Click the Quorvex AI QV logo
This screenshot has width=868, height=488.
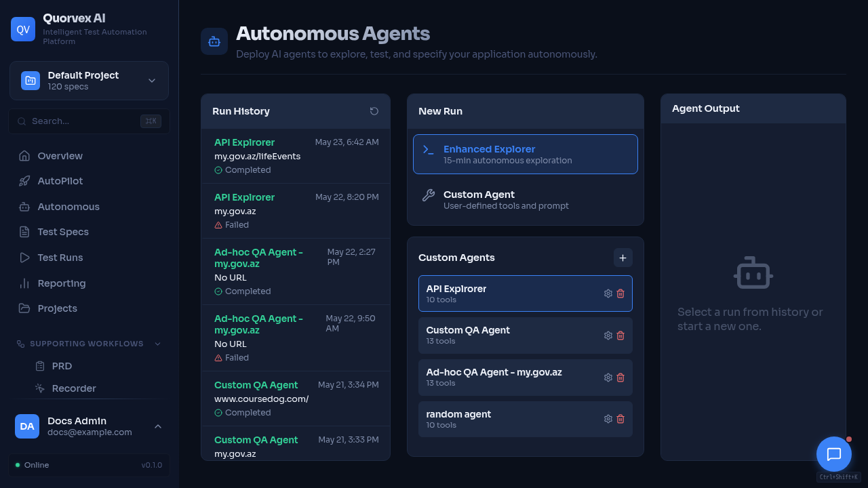[23, 29]
